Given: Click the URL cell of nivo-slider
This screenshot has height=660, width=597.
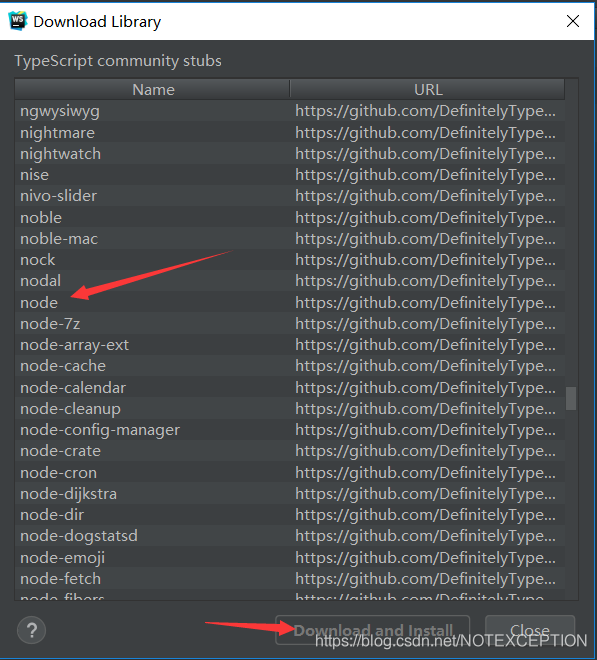Looking at the screenshot, I should click(x=425, y=196).
